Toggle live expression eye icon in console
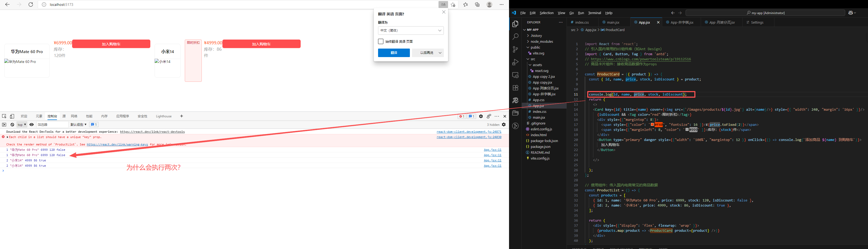The image size is (868, 249). [x=32, y=124]
